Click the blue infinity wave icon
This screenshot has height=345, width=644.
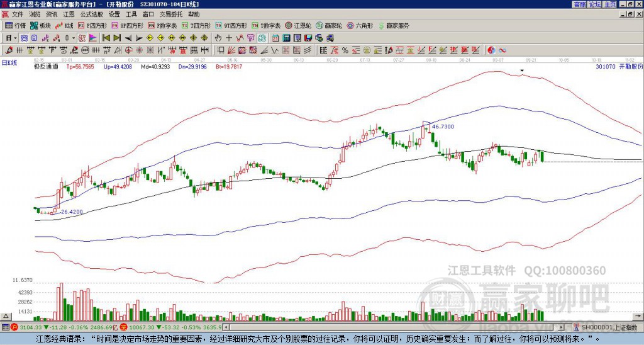502,50
